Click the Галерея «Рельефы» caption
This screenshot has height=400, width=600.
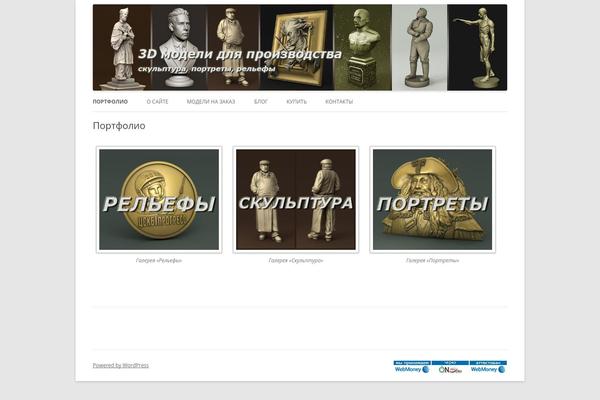(159, 261)
